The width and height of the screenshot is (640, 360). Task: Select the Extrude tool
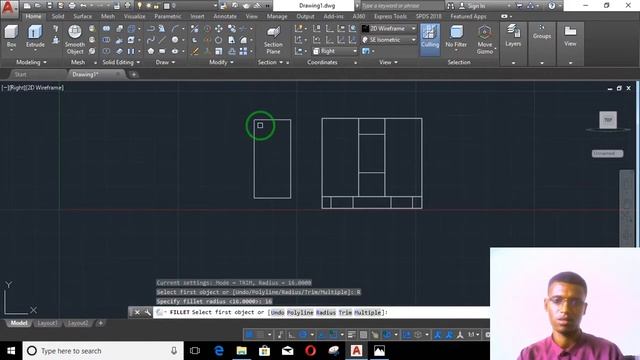[35, 36]
